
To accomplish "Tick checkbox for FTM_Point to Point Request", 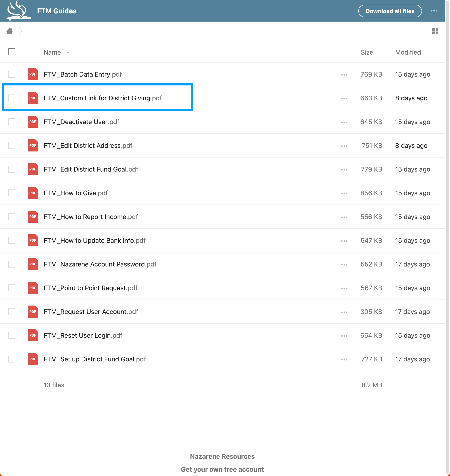I will coord(11,288).
